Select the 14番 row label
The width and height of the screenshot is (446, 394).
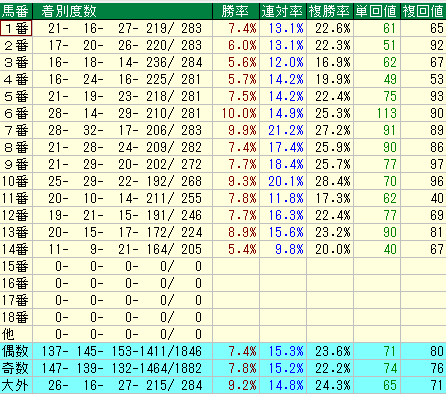[16, 249]
